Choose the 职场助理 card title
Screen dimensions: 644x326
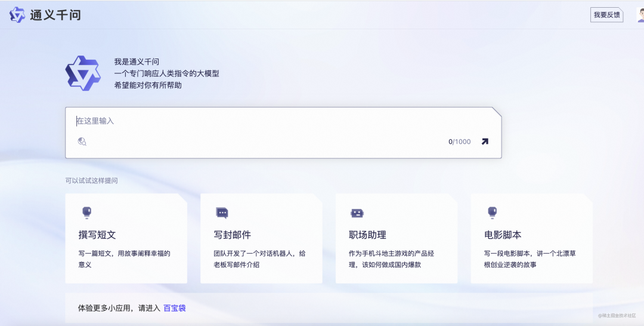(367, 235)
